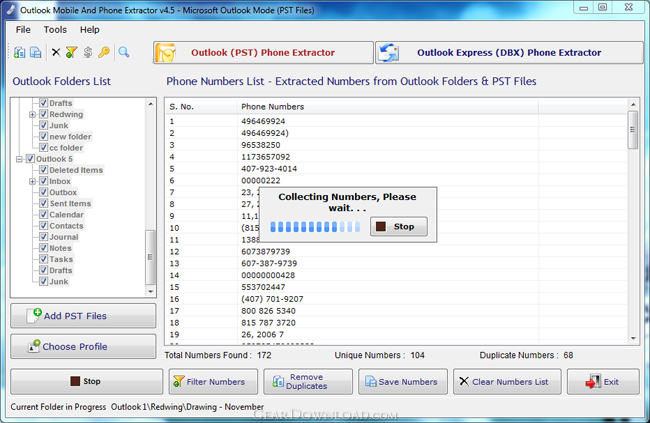
Task: Click the Filter Numbers button
Action: coord(213,382)
